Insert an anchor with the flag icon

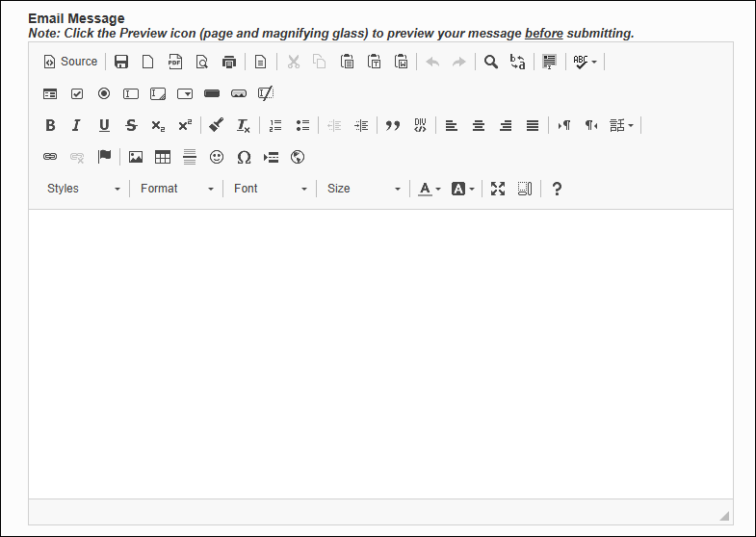point(104,157)
